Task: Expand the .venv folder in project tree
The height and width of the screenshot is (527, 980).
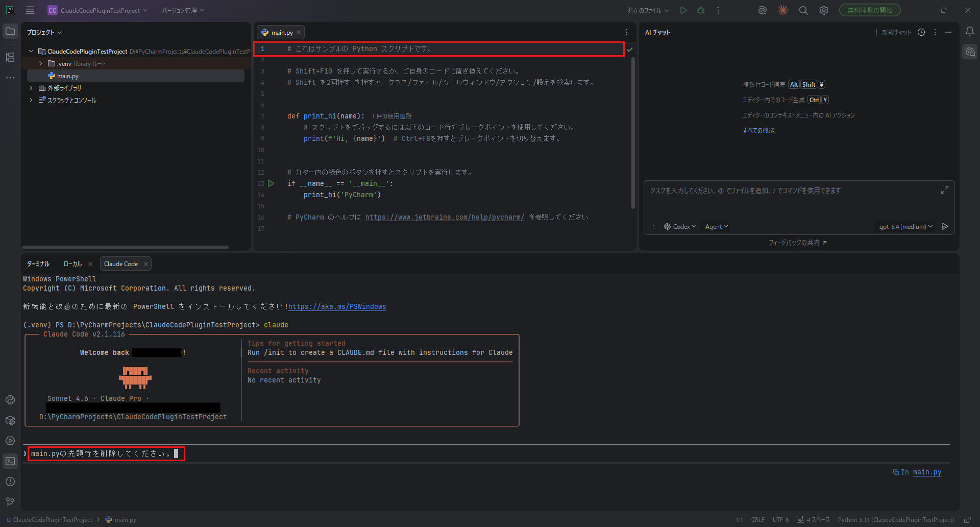Action: point(41,64)
